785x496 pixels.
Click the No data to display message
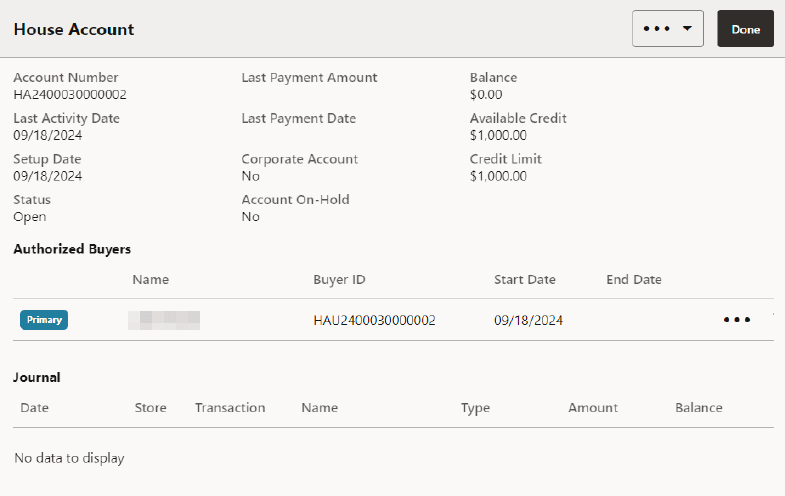(x=69, y=458)
